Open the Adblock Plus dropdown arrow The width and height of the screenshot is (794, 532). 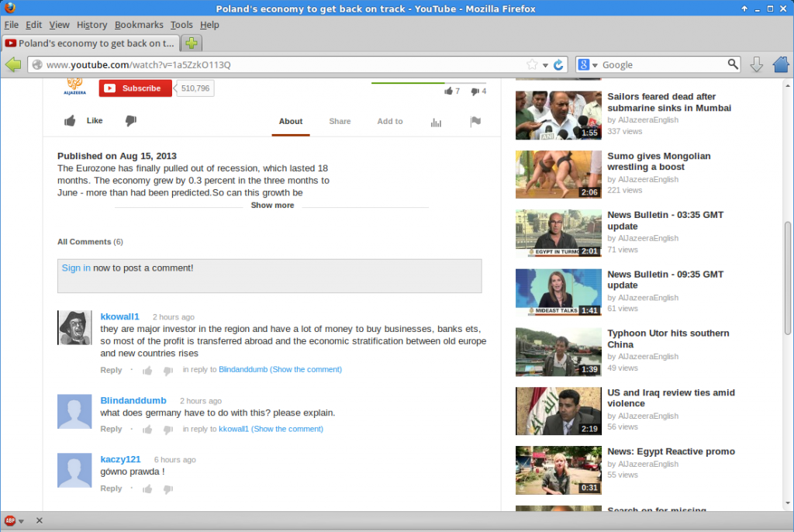(21, 520)
